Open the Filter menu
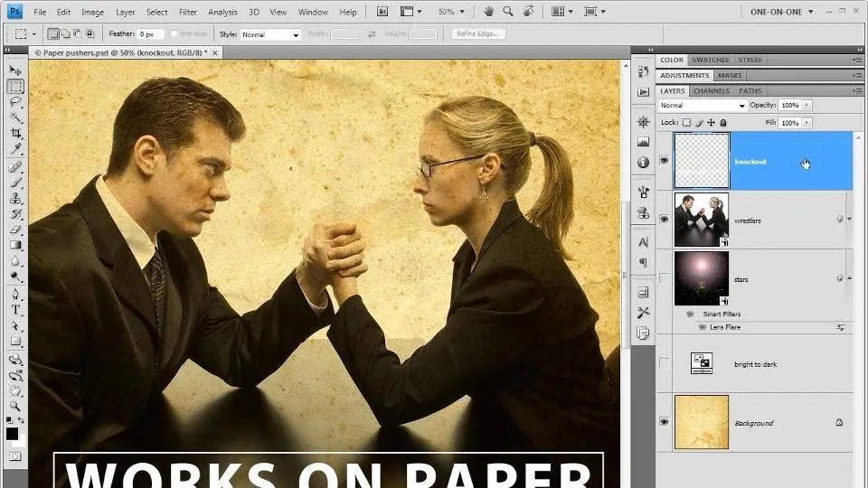 [187, 12]
